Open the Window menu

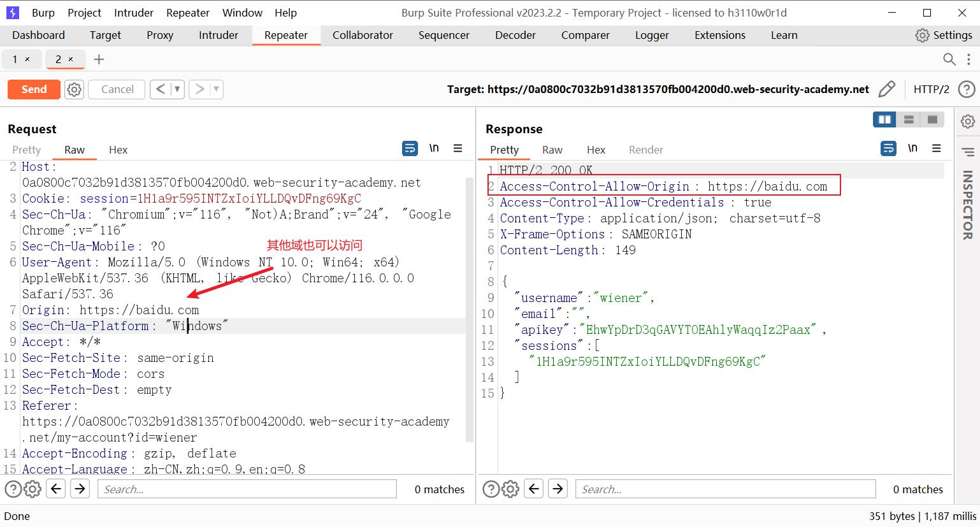pyautogui.click(x=242, y=13)
